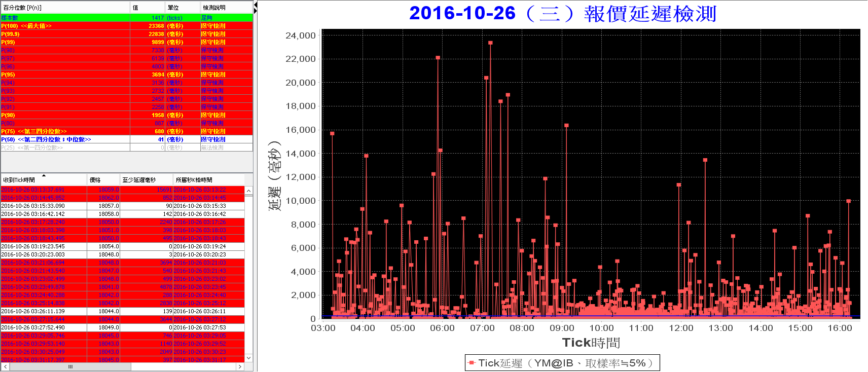The image size is (868, 372).
Task: Select tick row 03:14:45.852
Action: tap(123, 198)
